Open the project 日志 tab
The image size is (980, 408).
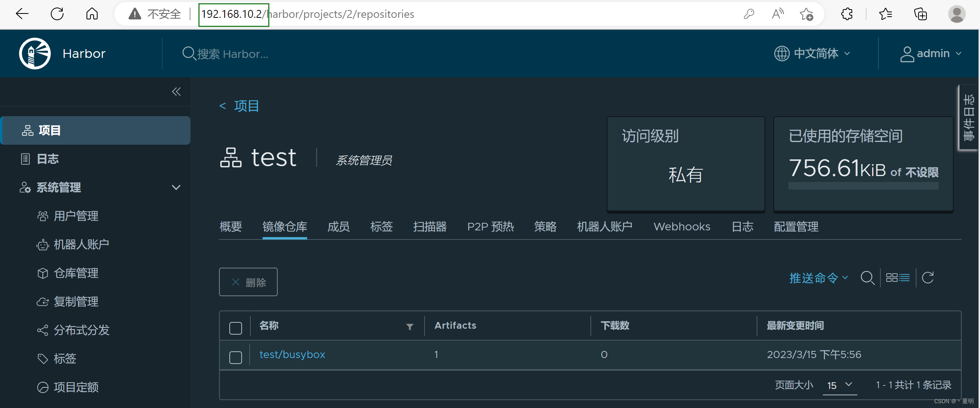point(742,226)
